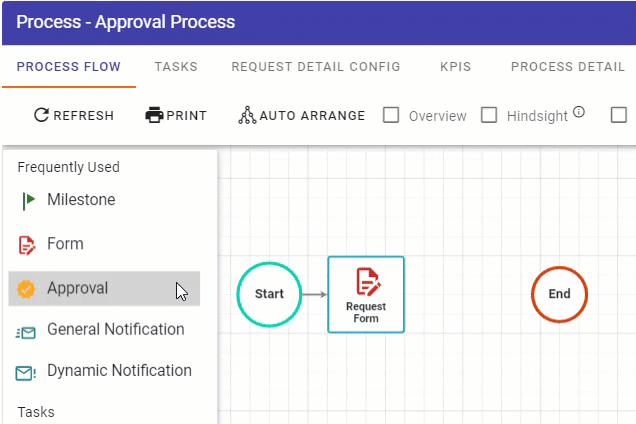Click the Auto Arrange button label
This screenshot has height=424, width=636.
click(x=312, y=116)
